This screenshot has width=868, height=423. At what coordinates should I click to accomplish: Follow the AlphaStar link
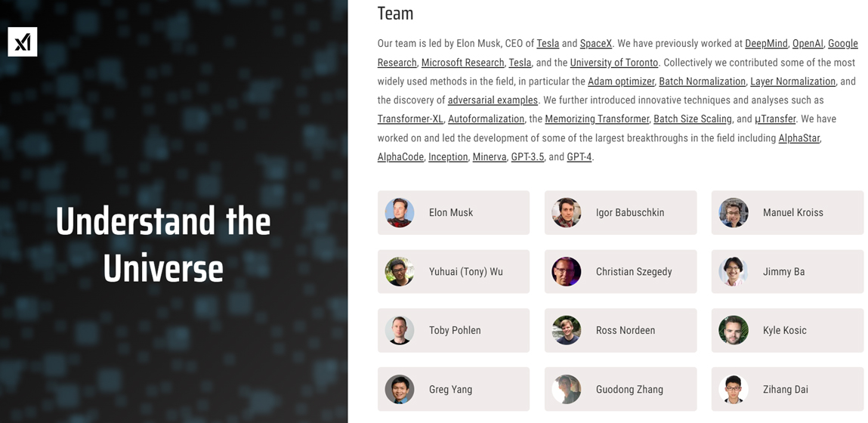click(x=798, y=138)
